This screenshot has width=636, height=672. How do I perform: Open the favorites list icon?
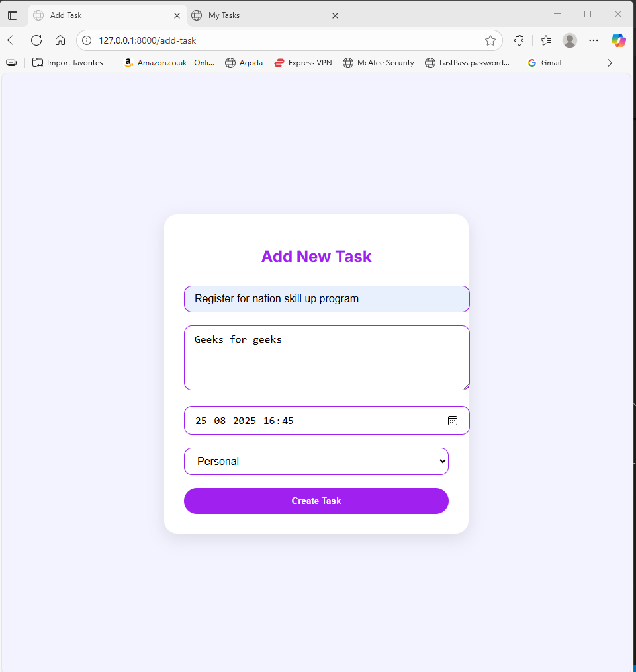click(x=546, y=40)
